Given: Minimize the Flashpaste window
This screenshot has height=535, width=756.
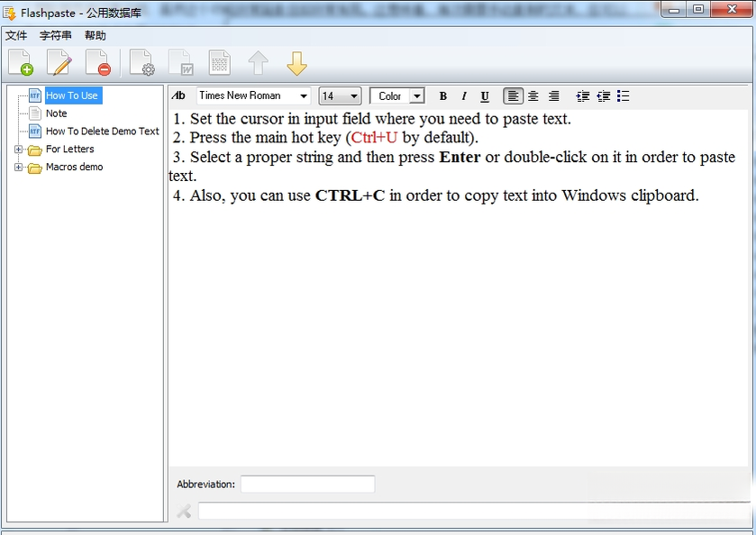Looking at the screenshot, I should (x=674, y=10).
